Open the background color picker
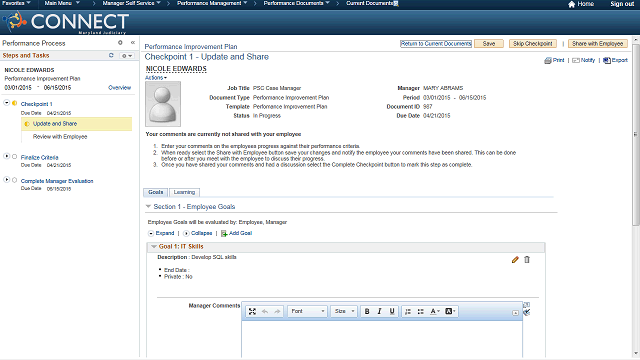Viewport: 640px width, 360px height. (x=450, y=311)
